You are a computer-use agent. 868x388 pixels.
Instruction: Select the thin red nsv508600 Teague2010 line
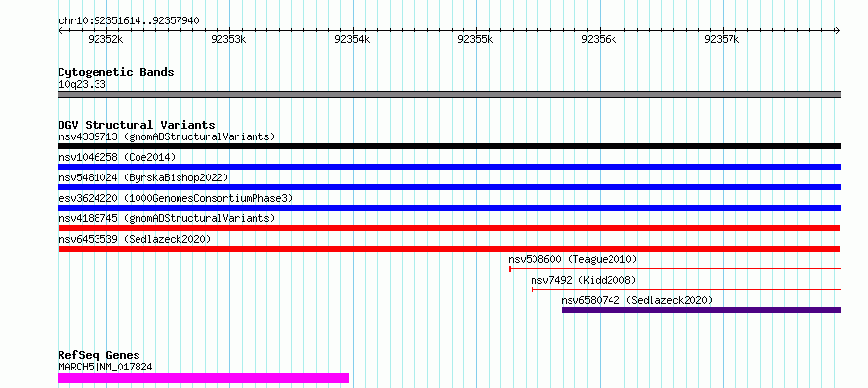point(675,268)
